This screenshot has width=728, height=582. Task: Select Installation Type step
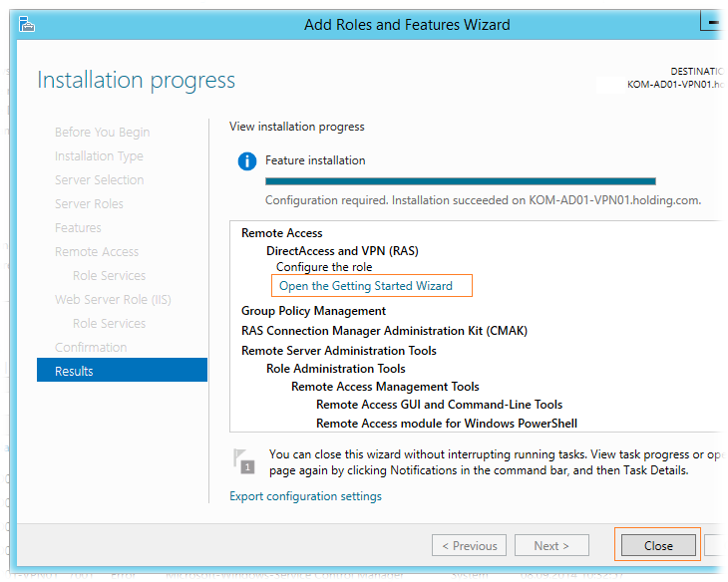click(99, 155)
